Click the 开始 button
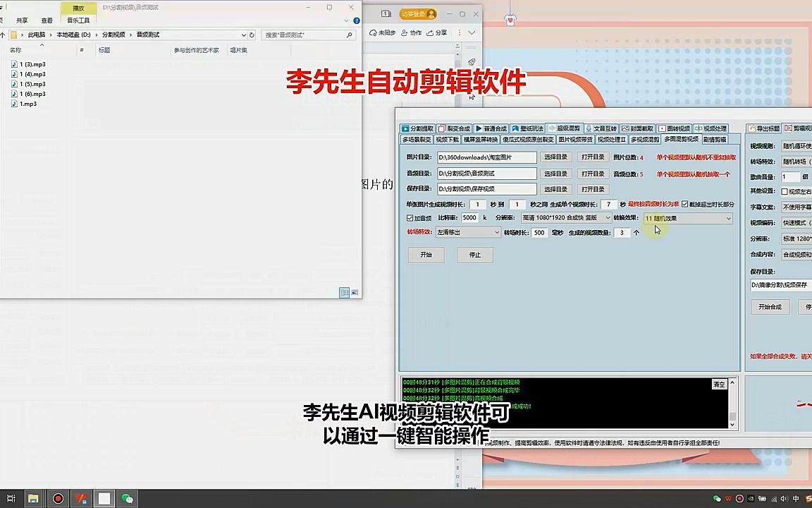 coord(426,255)
